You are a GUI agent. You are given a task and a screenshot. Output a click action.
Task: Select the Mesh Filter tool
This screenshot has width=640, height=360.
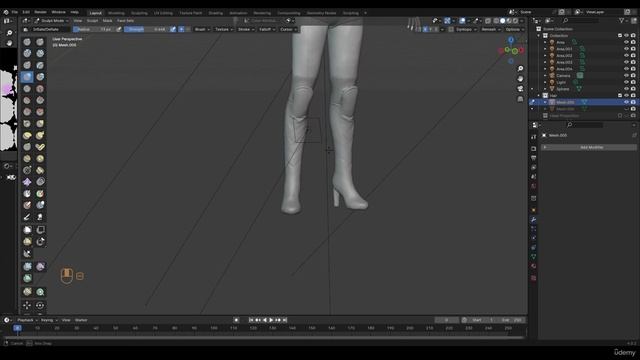pyautogui.click(x=27, y=267)
